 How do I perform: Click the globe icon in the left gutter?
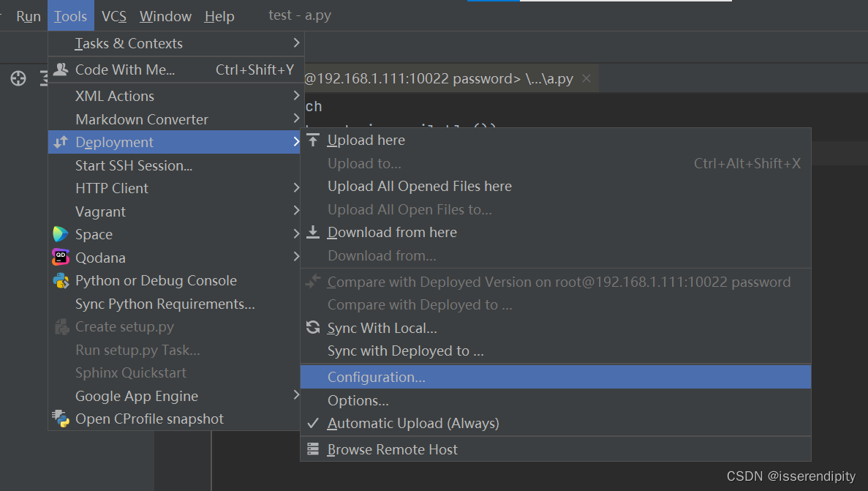(x=18, y=78)
